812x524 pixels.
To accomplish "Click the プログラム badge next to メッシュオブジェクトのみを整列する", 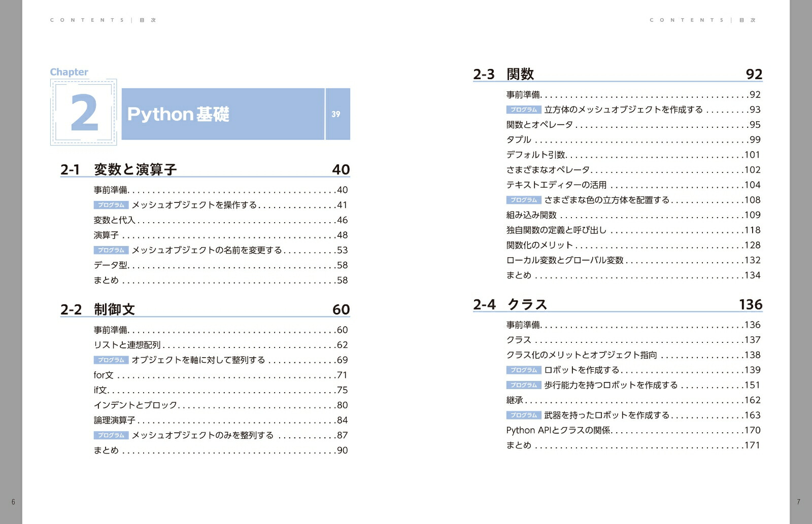I will [112, 435].
